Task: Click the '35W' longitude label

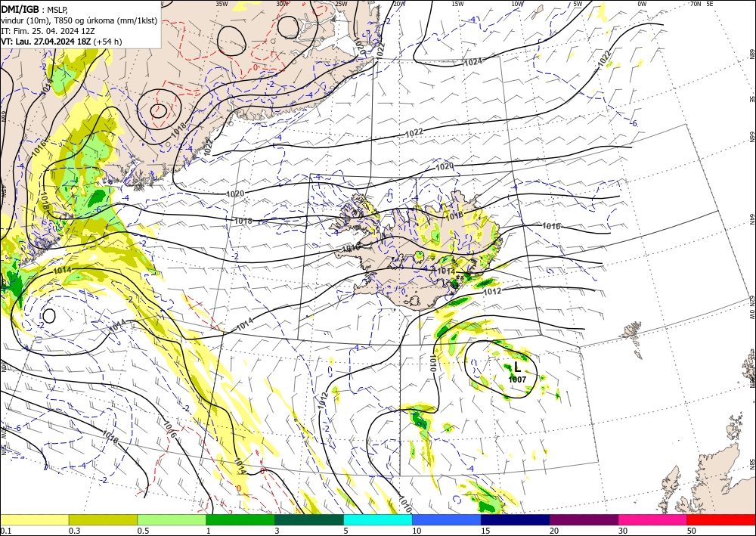Action: click(x=222, y=3)
